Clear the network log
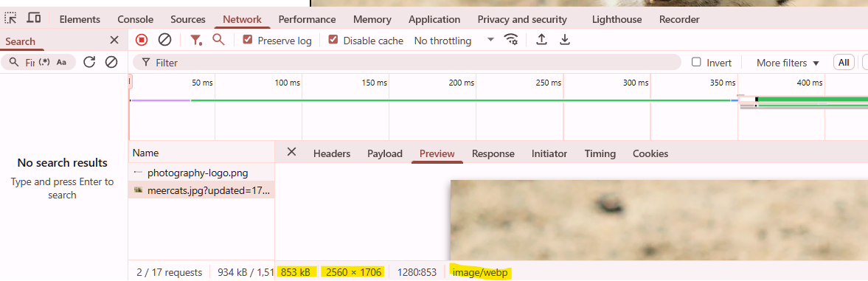868x281 pixels. [164, 40]
